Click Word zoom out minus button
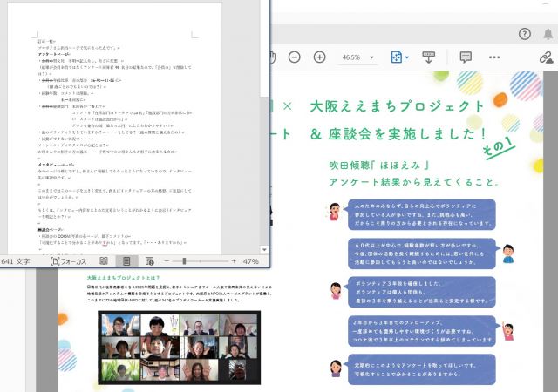 pos(167,261)
